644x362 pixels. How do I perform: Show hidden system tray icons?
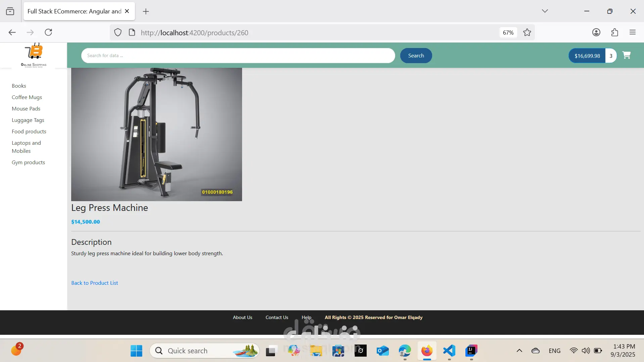pyautogui.click(x=519, y=351)
